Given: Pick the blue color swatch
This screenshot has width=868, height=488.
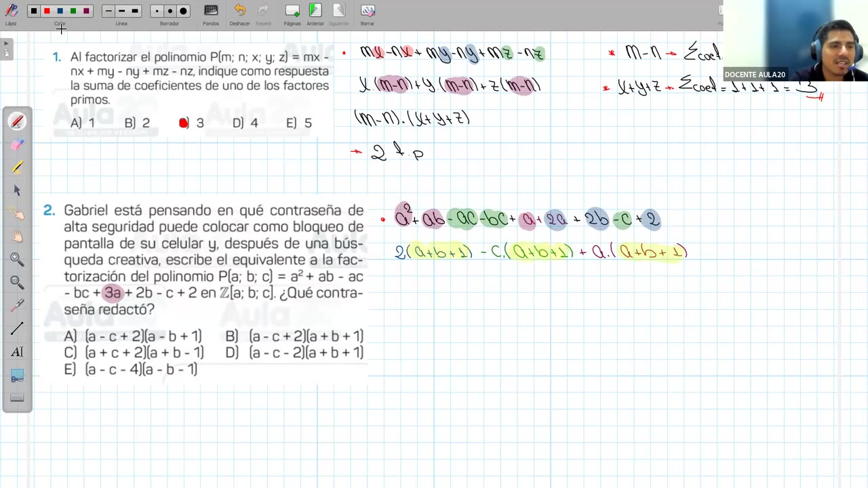Looking at the screenshot, I should 60,11.
